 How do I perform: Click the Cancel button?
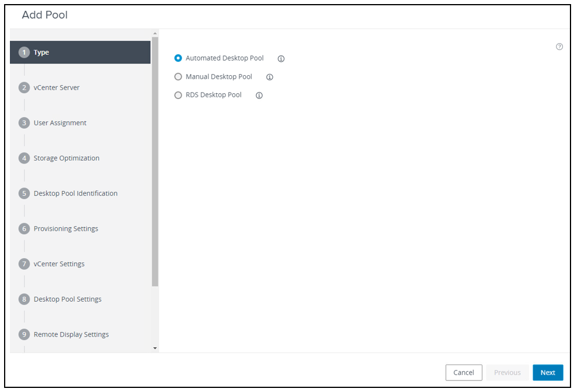click(x=464, y=372)
